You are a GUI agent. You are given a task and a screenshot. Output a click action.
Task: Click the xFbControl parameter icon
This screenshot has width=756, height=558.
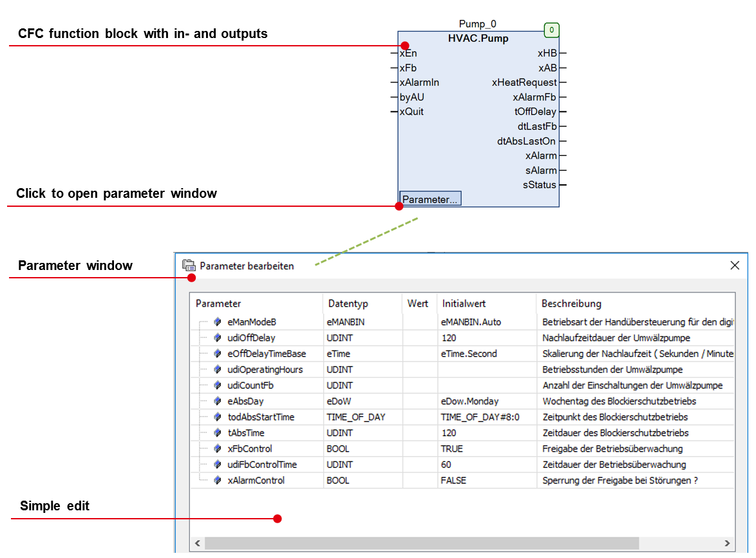[218, 448]
